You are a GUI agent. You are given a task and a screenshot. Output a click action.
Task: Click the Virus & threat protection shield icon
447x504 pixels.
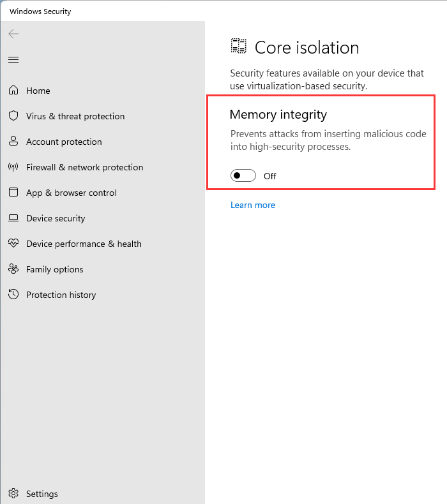coord(13,115)
